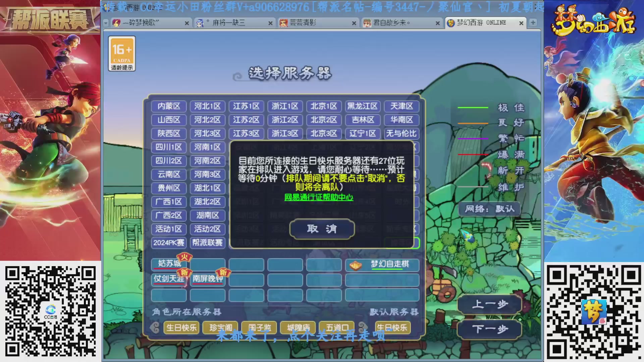Select the 北京1区 server region
This screenshot has width=644, height=362.
324,106
